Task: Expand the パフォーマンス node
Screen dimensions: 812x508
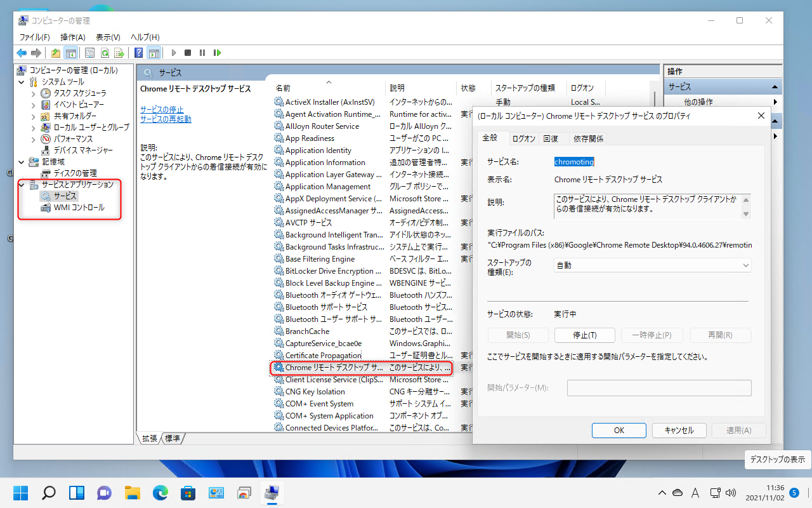Action: (x=34, y=139)
